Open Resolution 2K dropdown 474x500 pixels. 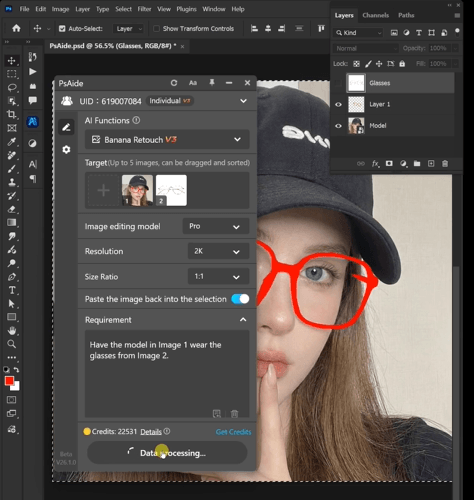tap(218, 251)
